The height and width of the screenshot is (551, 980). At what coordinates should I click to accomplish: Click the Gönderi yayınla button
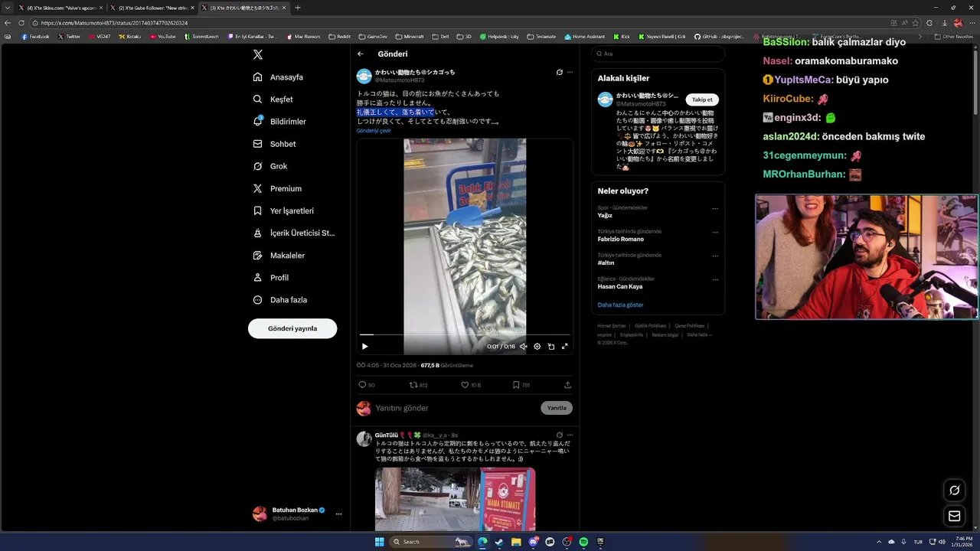pyautogui.click(x=292, y=328)
